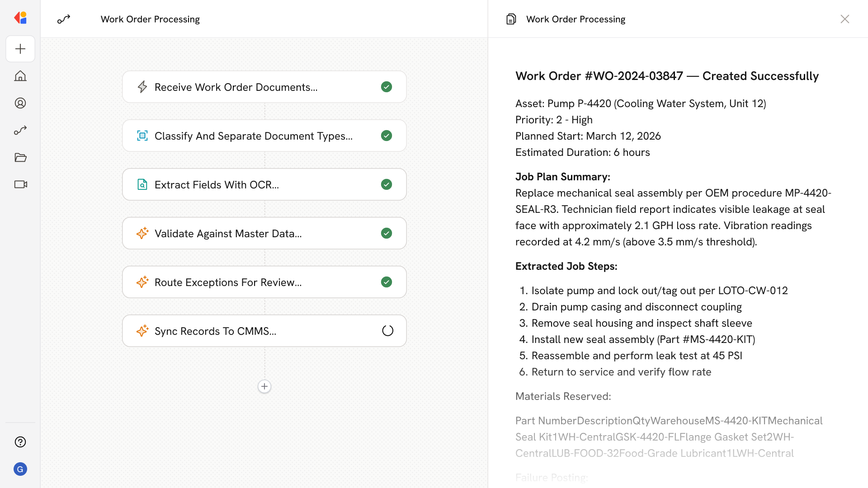Click the workflow icon beside header title

64,19
